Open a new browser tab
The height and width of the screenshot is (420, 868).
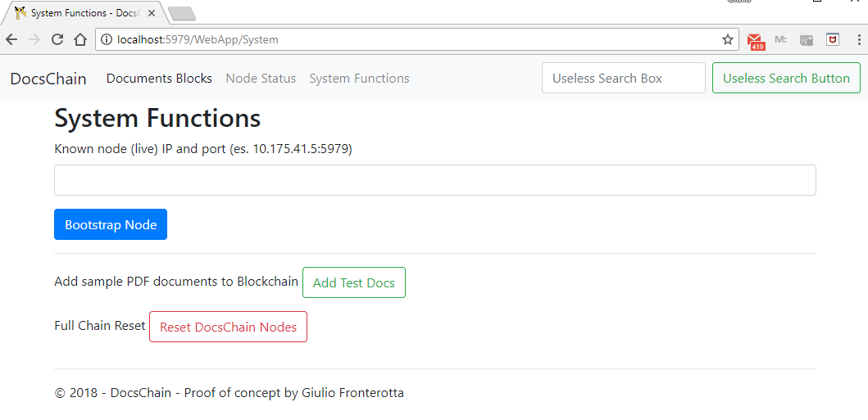(182, 13)
